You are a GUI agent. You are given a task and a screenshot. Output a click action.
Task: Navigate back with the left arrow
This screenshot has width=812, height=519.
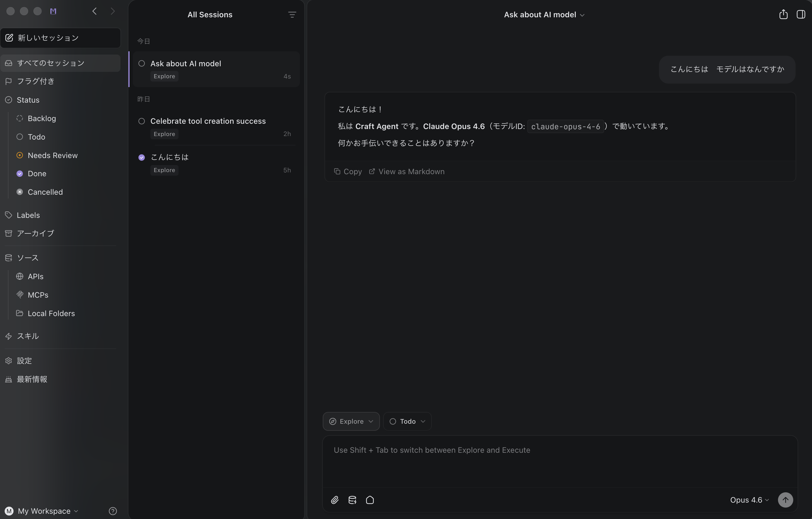pos(94,11)
